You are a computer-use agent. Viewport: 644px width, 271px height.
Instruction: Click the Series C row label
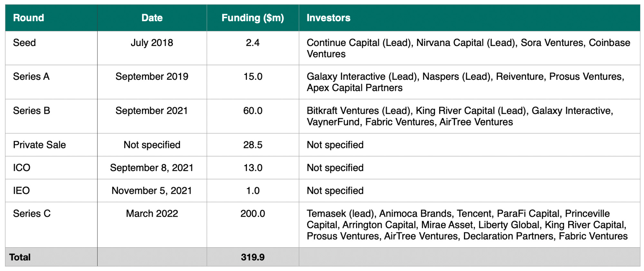click(32, 213)
